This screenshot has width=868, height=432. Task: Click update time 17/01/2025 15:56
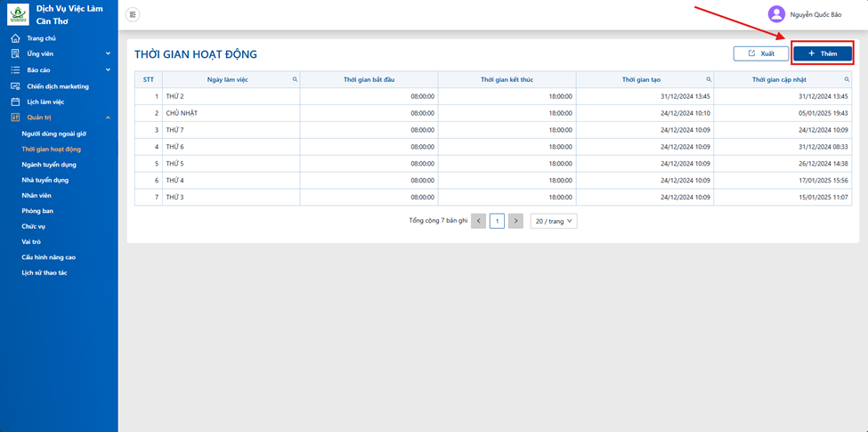click(823, 181)
